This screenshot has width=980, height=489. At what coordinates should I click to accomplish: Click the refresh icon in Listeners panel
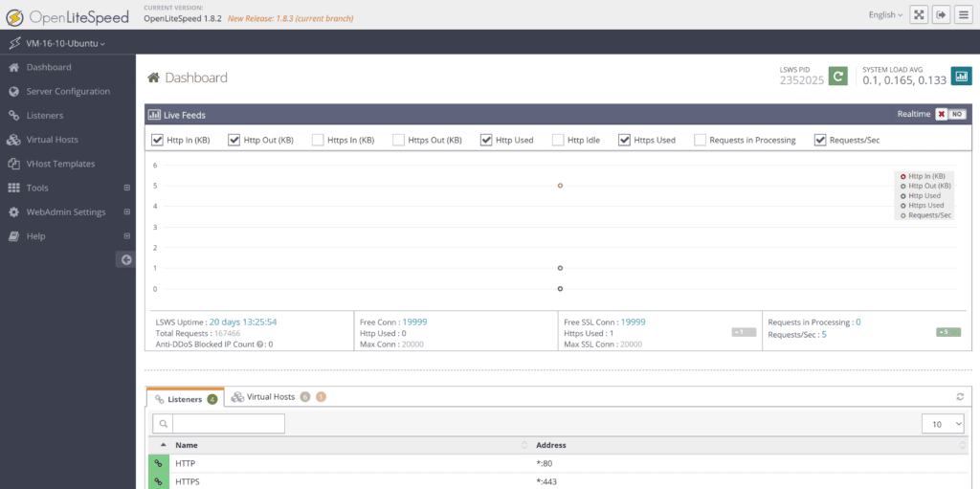pyautogui.click(x=960, y=396)
